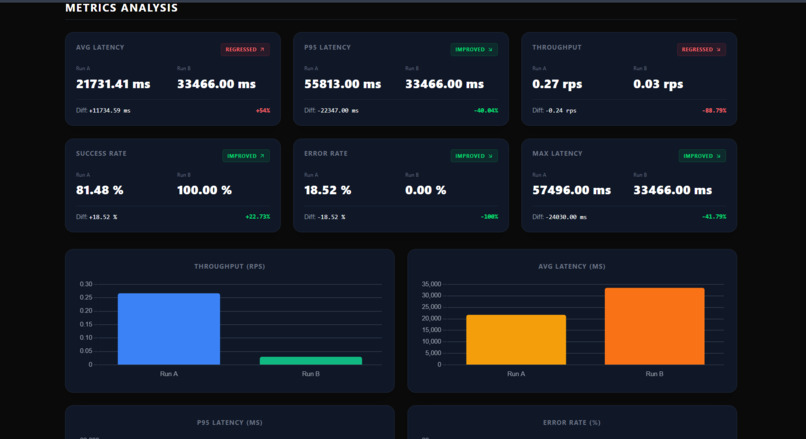The image size is (806, 439).
Task: Select the METRICS ANALYSIS heading
Action: pyautogui.click(x=121, y=8)
